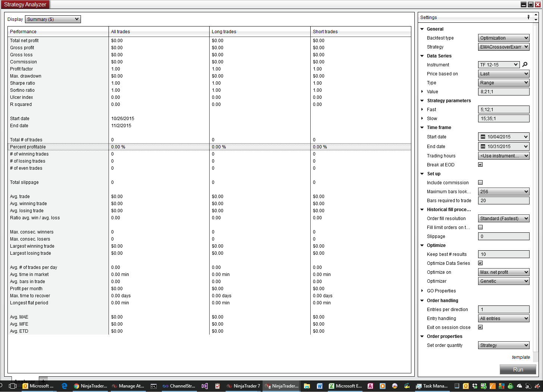Image resolution: width=543 pixels, height=392 pixels.
Task: Edit Keep best # results field
Action: pos(503,254)
